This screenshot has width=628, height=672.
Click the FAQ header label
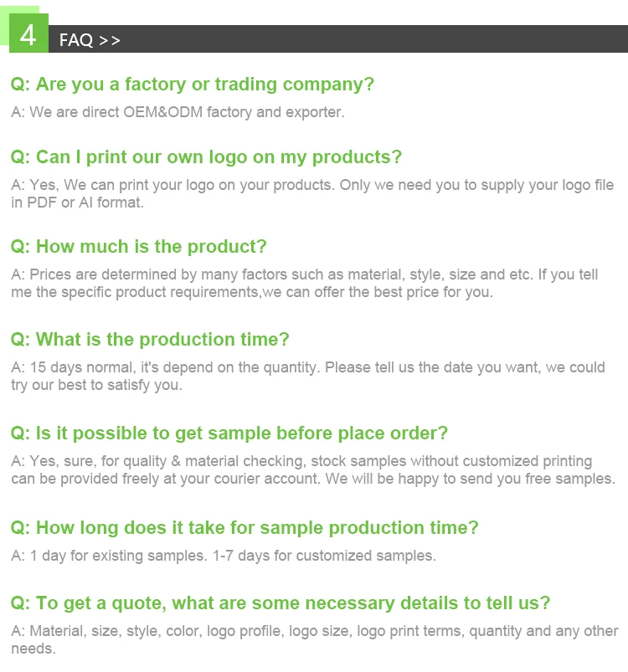(x=76, y=40)
